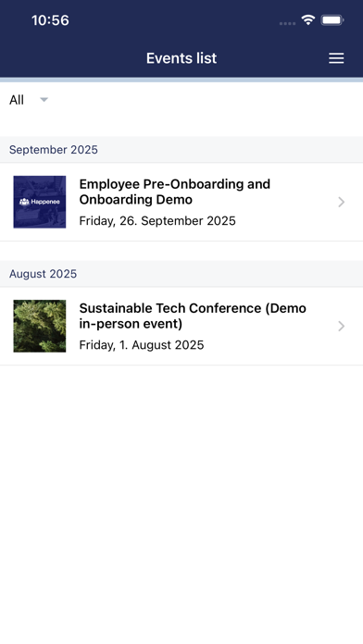The width and height of the screenshot is (363, 644).
Task: Tap the Events list header title
Action: [181, 58]
